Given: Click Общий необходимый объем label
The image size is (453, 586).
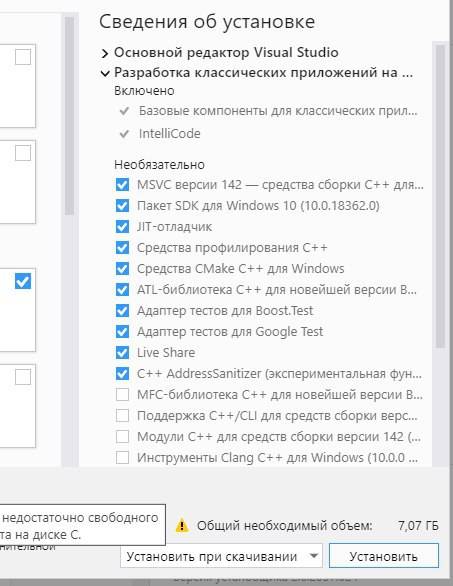Looking at the screenshot, I should click(x=285, y=525).
